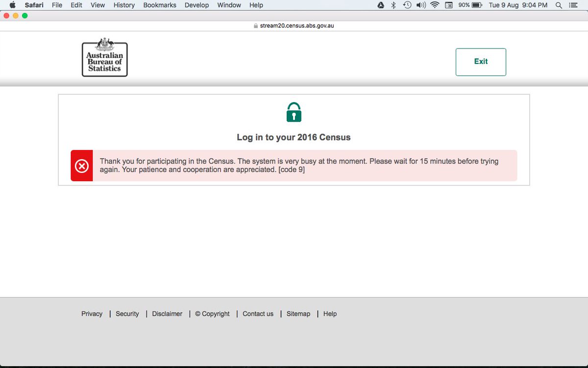Viewport: 588px width, 368px height.
Task: Click the busy system error message text
Action: click(x=299, y=166)
